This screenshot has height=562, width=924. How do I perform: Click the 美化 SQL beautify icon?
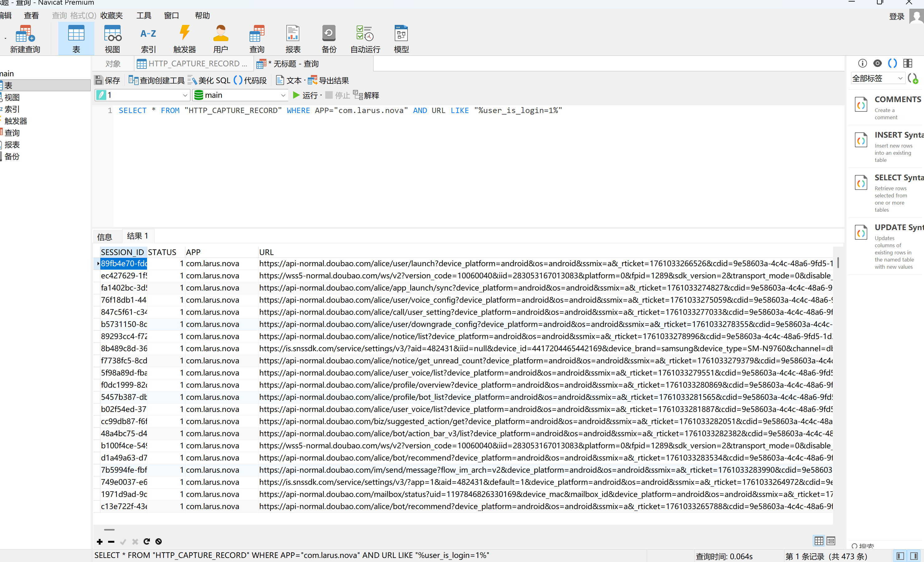(x=193, y=80)
